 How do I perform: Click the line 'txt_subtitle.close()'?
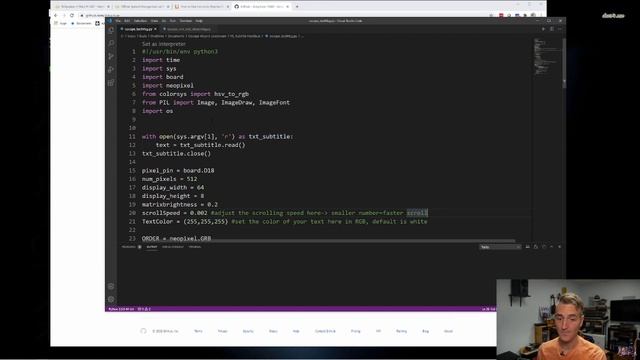point(176,153)
